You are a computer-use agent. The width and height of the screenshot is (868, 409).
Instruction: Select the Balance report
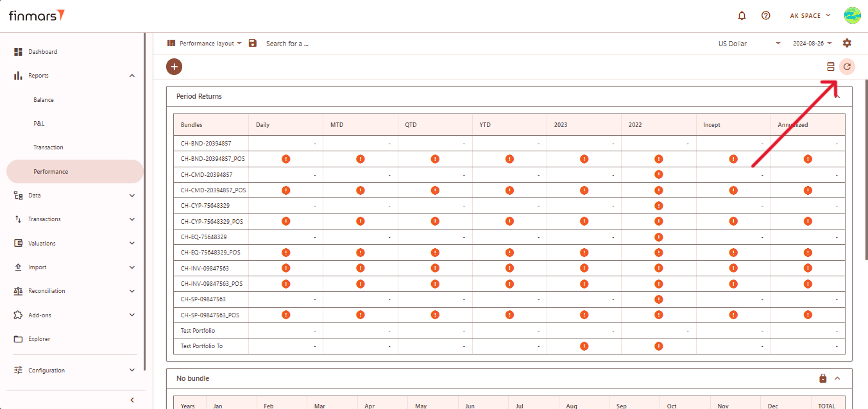[x=44, y=100]
